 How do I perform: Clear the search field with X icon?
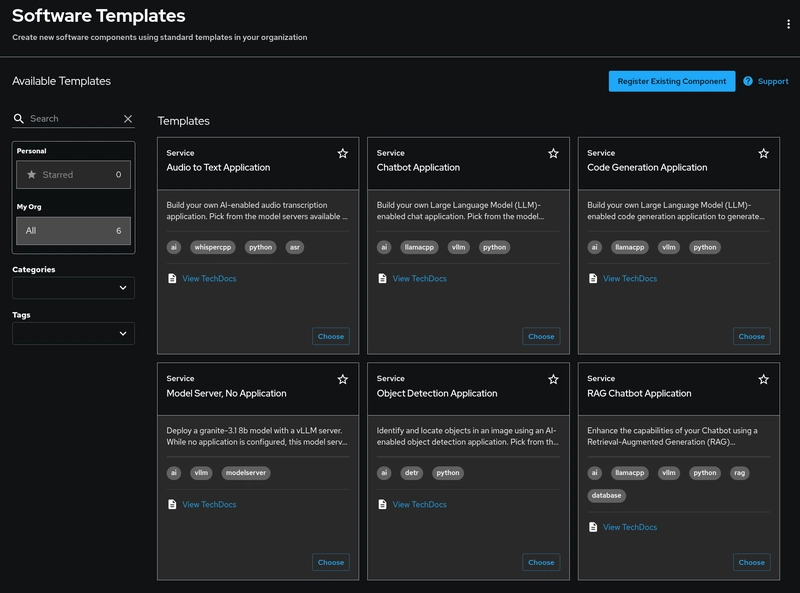click(128, 118)
